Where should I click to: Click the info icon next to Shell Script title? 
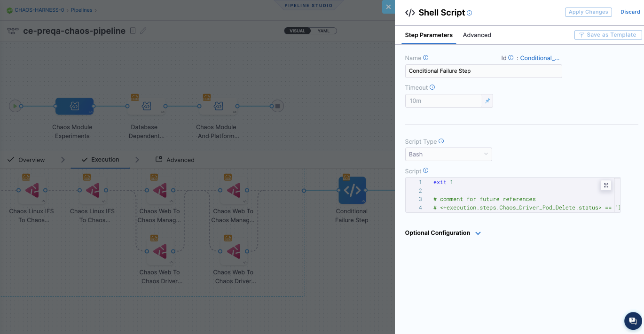coord(469,13)
